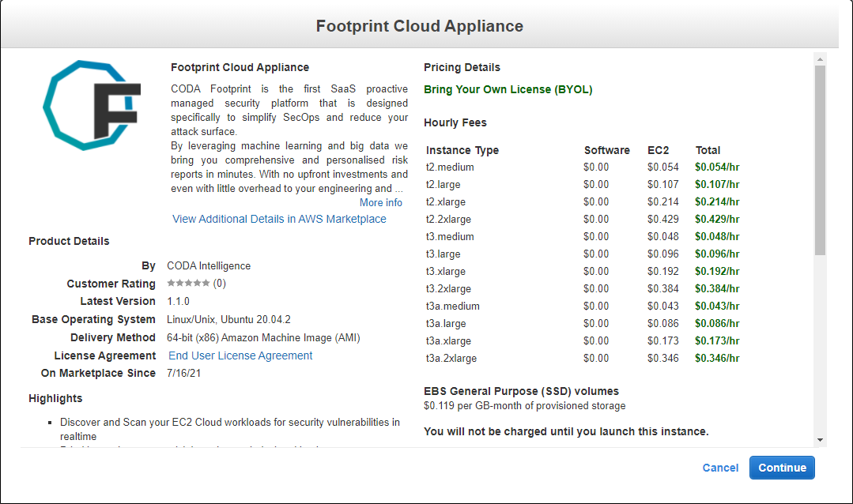Click the Software column header
The image size is (853, 504).
[x=606, y=150]
